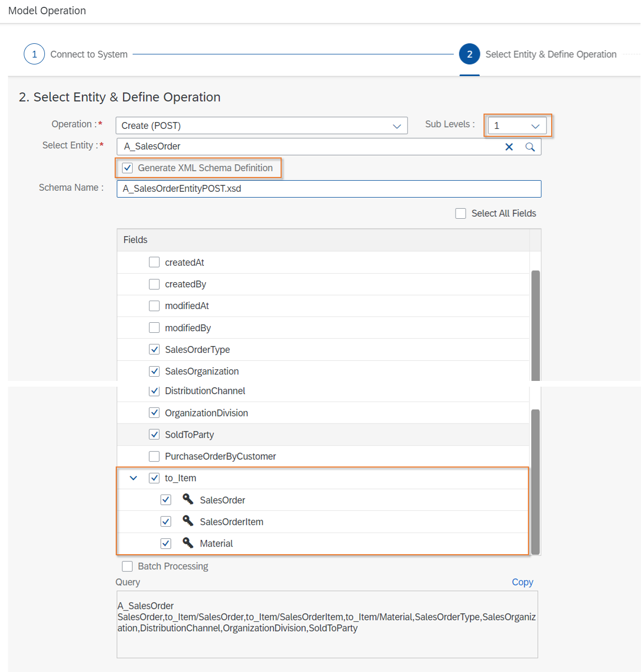The height and width of the screenshot is (672, 641).
Task: Click the upper fields list scrollbar
Action: pyautogui.click(x=535, y=325)
